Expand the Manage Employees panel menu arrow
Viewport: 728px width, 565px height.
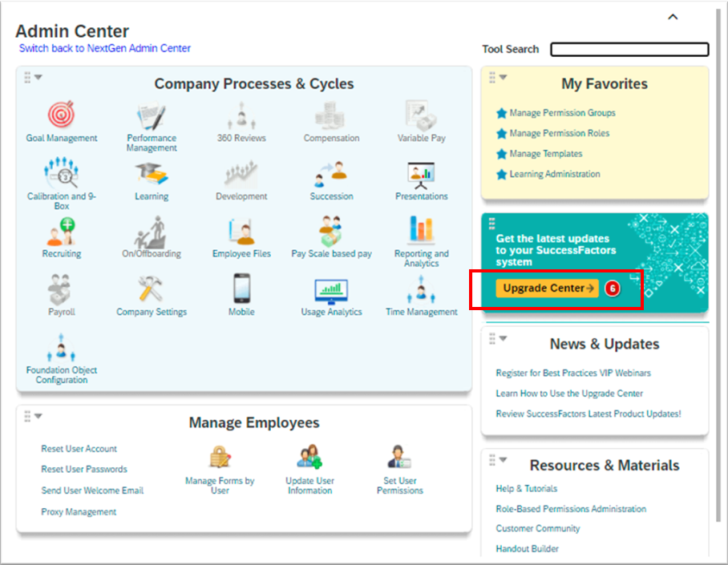[x=38, y=416]
